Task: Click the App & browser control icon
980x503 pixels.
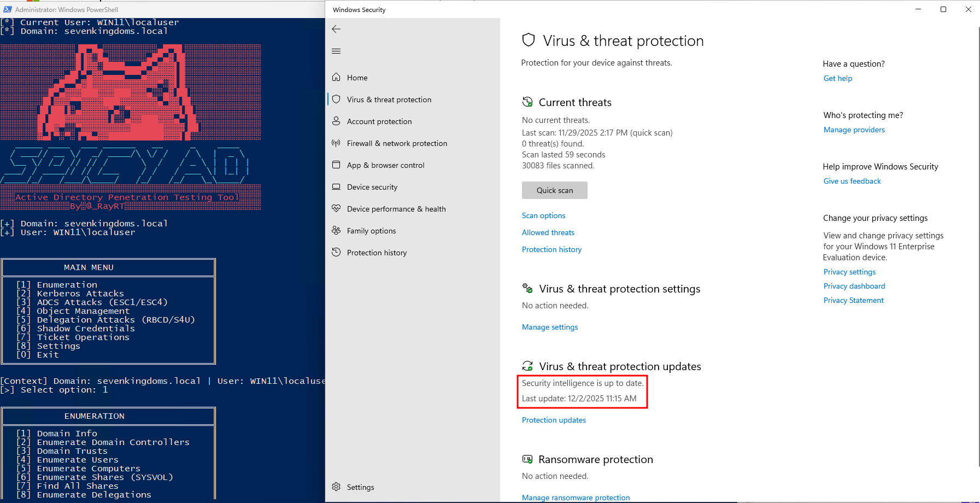Action: pos(336,165)
